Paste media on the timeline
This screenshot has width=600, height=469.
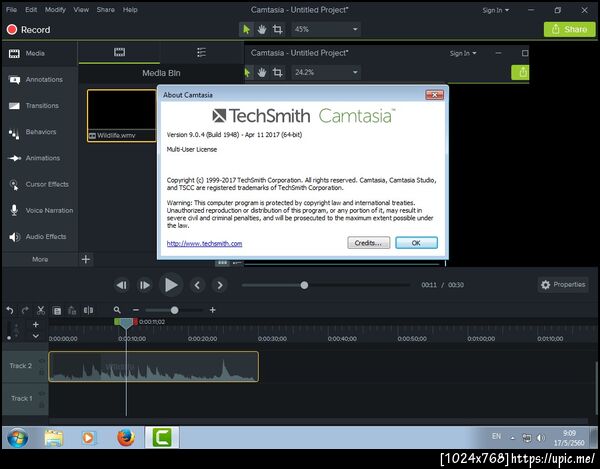coord(72,311)
